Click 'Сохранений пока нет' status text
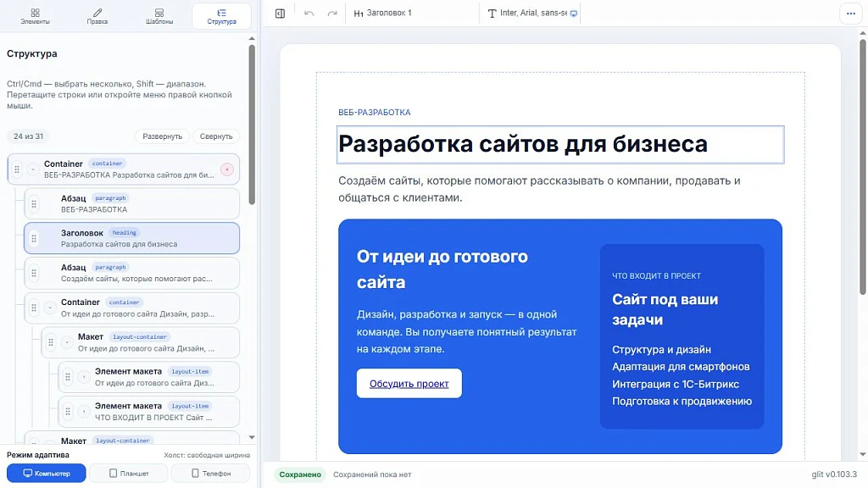Screen dimensions: 868x488 (x=372, y=474)
